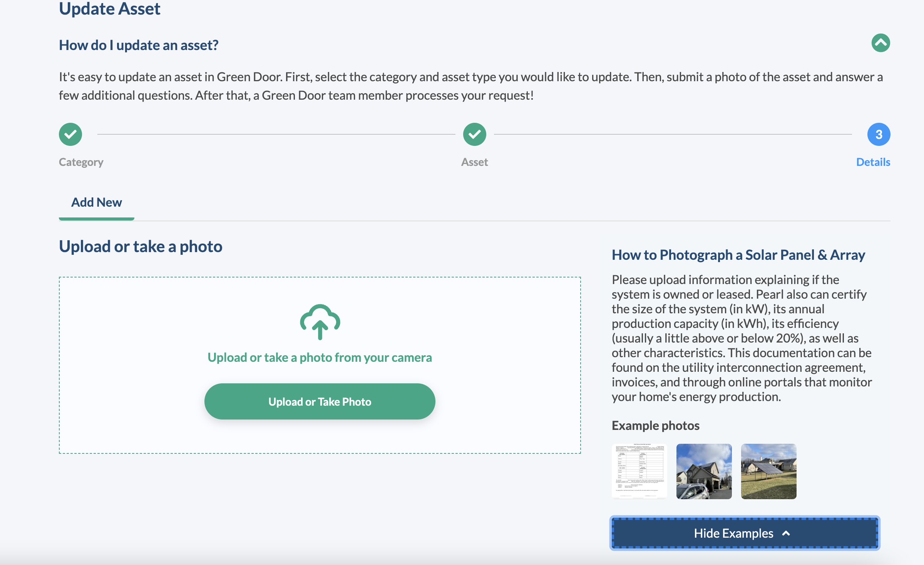Toggle the Add New tab
The image size is (924, 565).
(96, 202)
